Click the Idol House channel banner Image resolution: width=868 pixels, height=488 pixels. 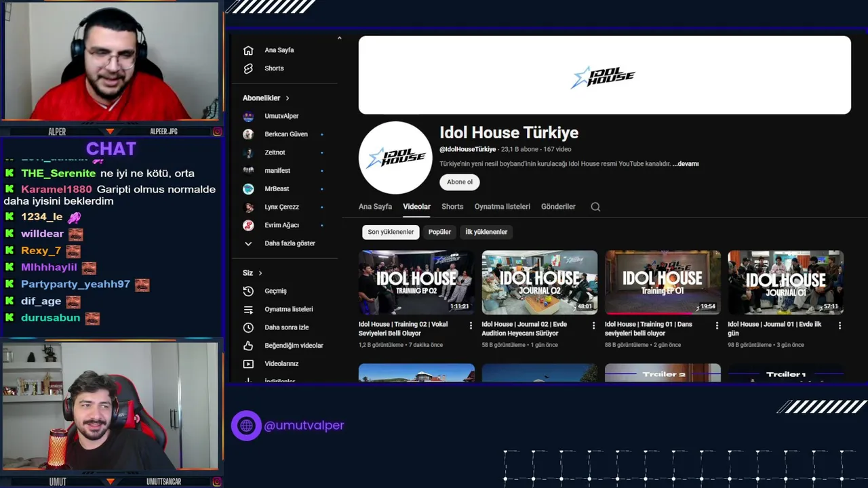coord(604,75)
